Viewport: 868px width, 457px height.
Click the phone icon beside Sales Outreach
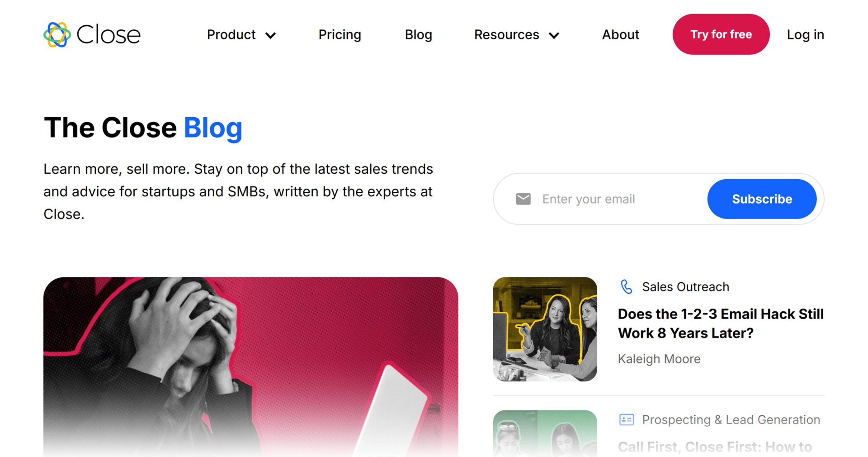[626, 287]
